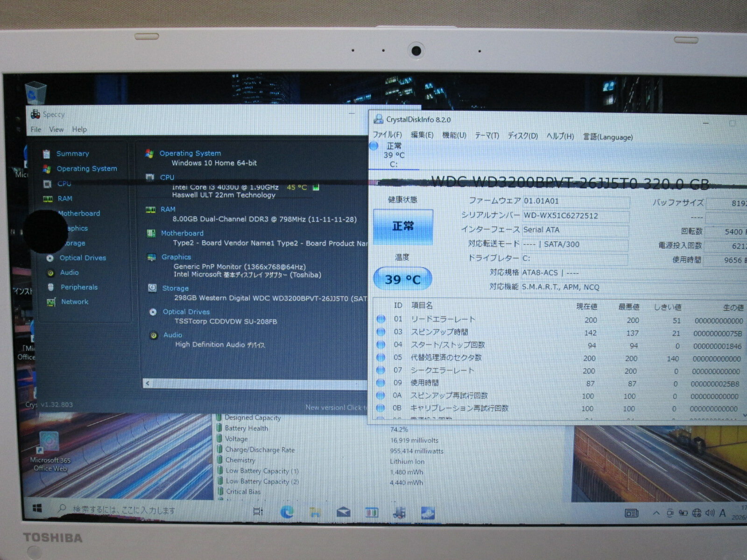The width and height of the screenshot is (747, 560).
Task: Select SMART row 0A スピンアップ再試行回数
Action: point(560,396)
